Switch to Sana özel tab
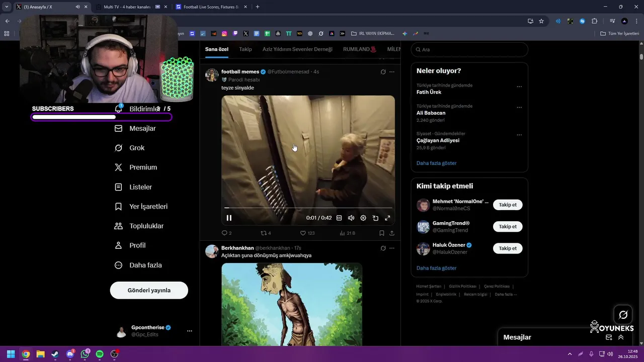Viewport: 644px width, 362px height. (x=217, y=49)
